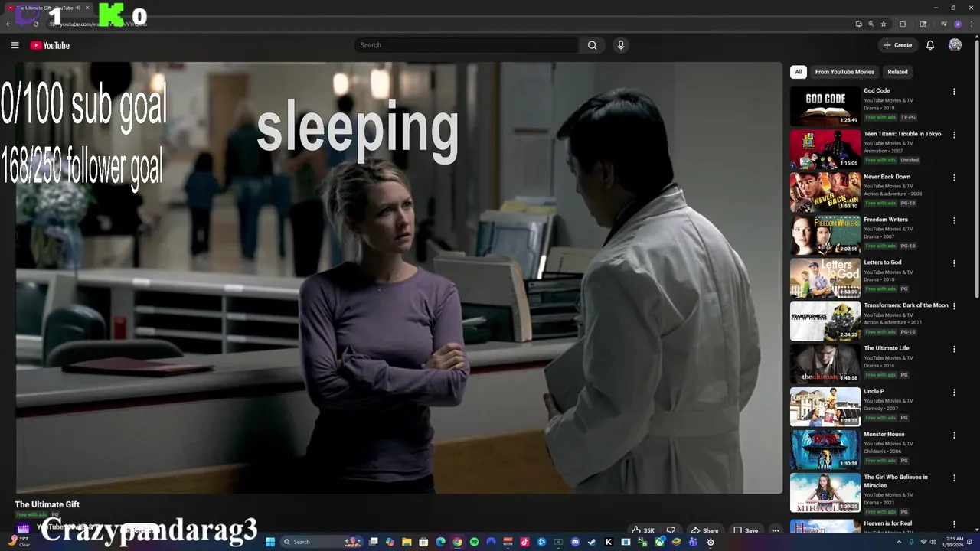The height and width of the screenshot is (551, 980).
Task: Share the video
Action: click(704, 530)
